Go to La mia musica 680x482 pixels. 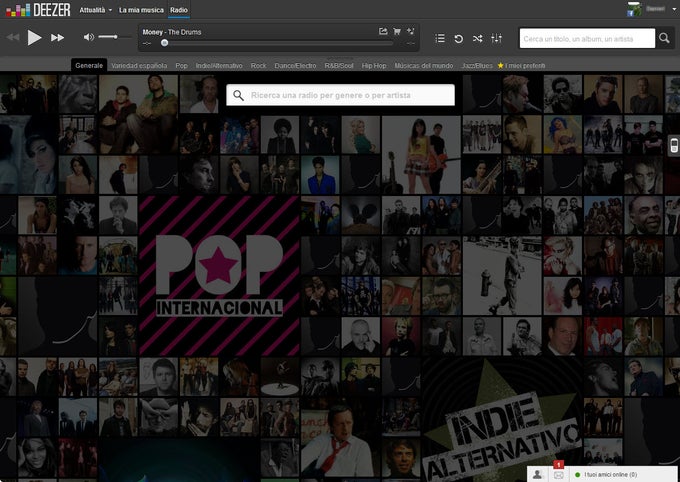[x=141, y=10]
